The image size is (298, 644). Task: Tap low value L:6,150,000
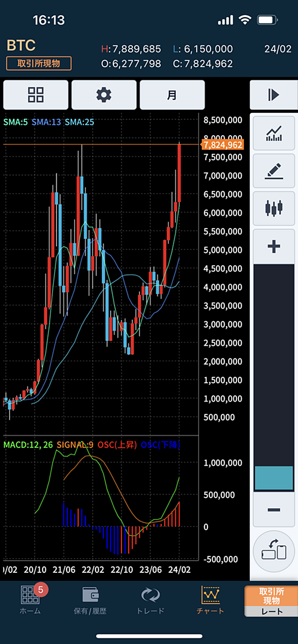202,49
